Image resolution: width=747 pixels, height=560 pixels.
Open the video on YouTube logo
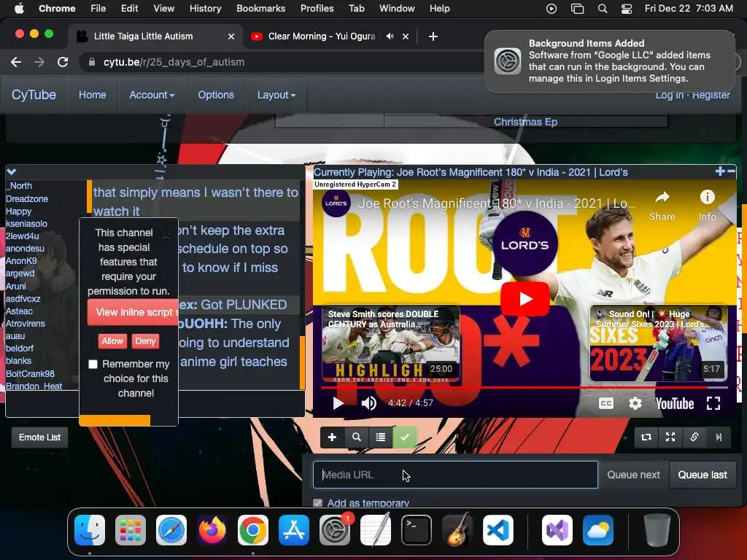tap(675, 404)
